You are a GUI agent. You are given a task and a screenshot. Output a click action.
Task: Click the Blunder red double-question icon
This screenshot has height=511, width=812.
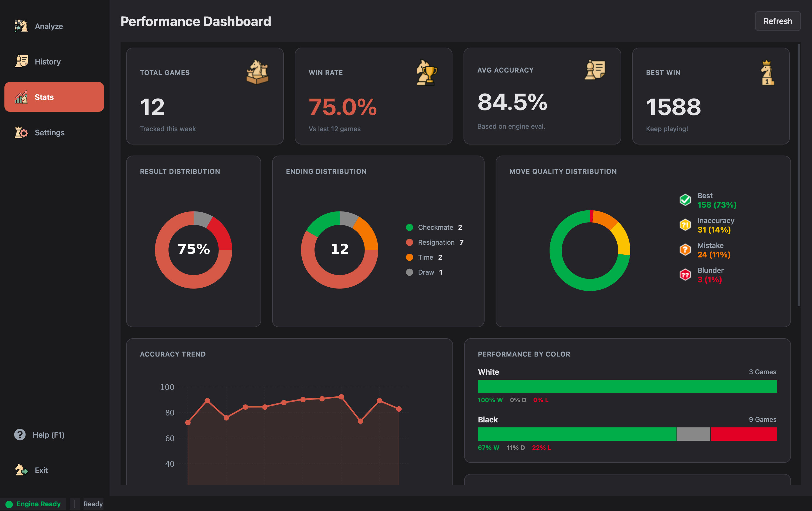[x=685, y=275]
